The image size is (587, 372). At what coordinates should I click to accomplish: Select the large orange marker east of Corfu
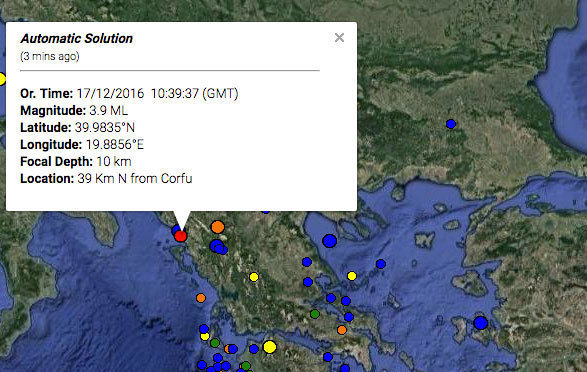click(x=218, y=227)
